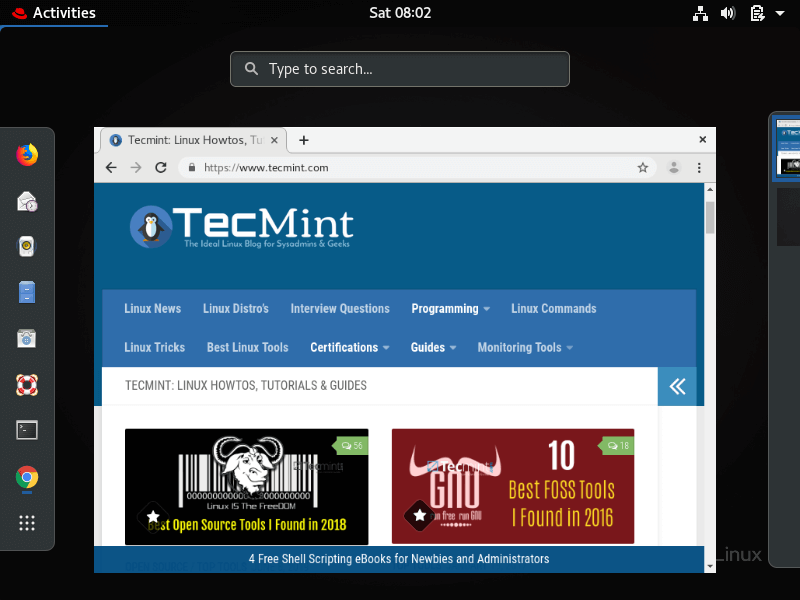Open the Linux Distro's section
This screenshot has height=600, width=800.
click(236, 309)
